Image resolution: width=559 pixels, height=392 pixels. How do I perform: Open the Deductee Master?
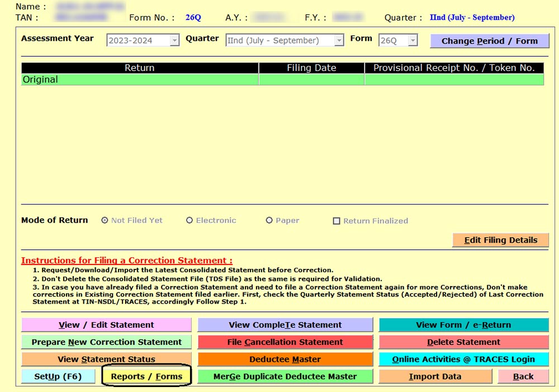click(285, 359)
